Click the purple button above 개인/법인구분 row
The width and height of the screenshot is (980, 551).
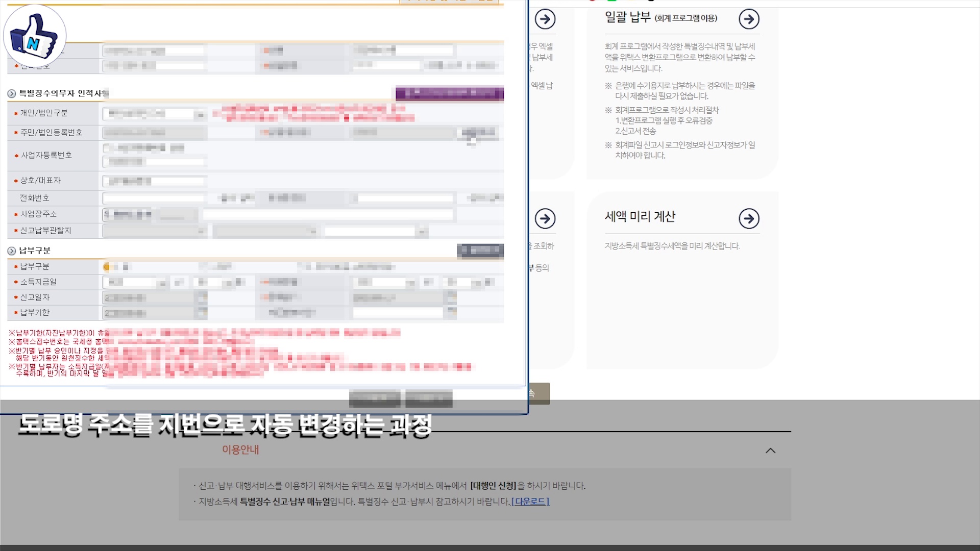pos(449,93)
